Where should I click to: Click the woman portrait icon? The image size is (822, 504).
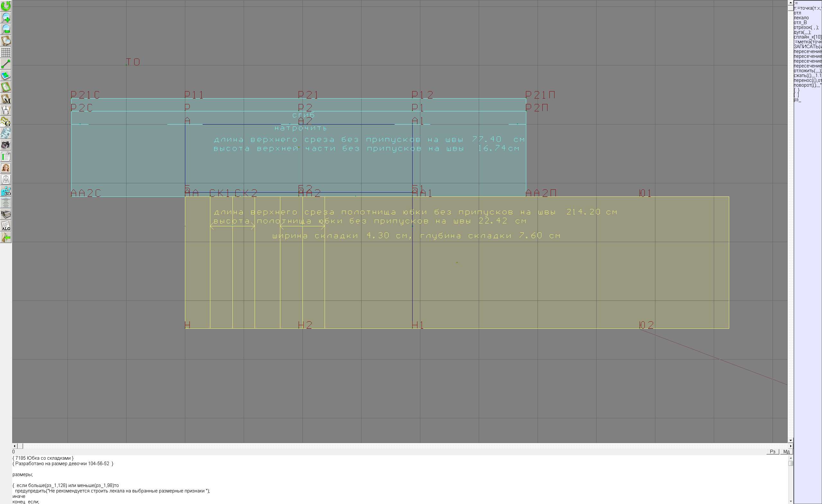coord(6,168)
